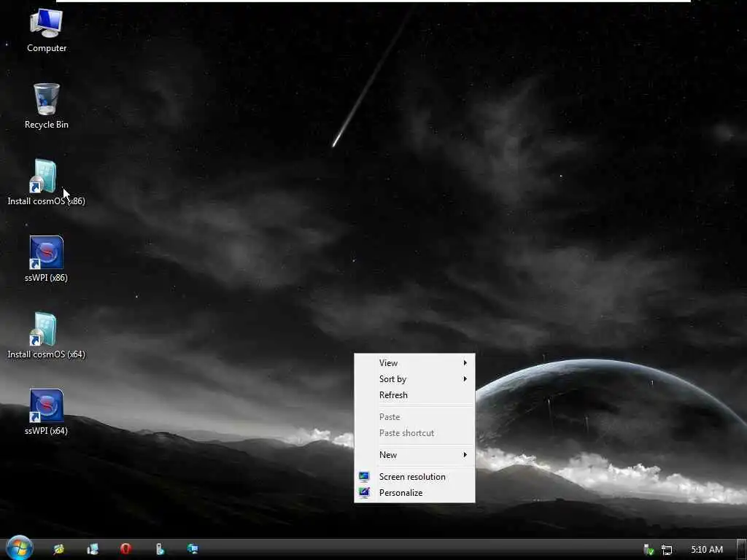
Task: Open Screen resolution from context menu
Action: [x=414, y=477]
